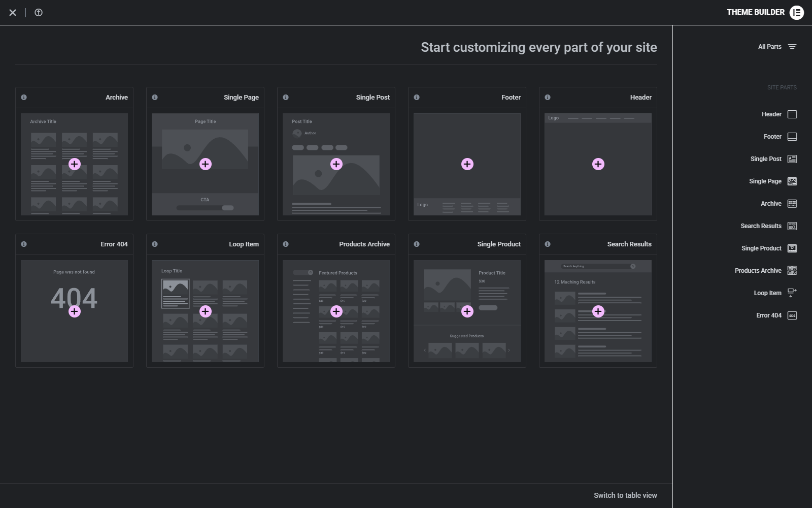Screen dimensions: 812x508
Task: Select Header in the site parts sidebar
Action: [779, 114]
